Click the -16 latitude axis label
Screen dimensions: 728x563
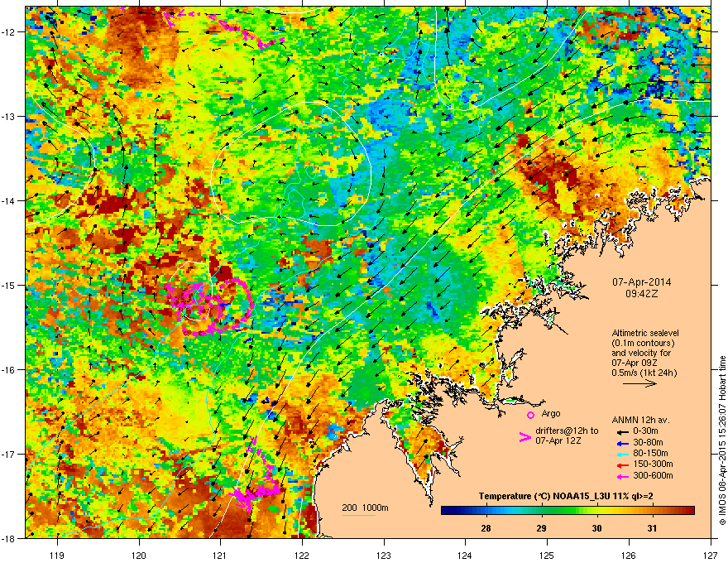tap(9, 370)
